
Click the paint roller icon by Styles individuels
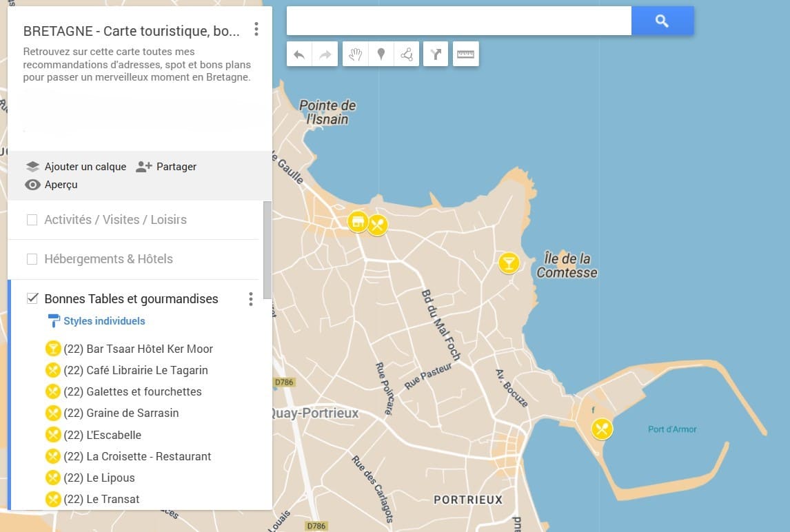(x=53, y=321)
